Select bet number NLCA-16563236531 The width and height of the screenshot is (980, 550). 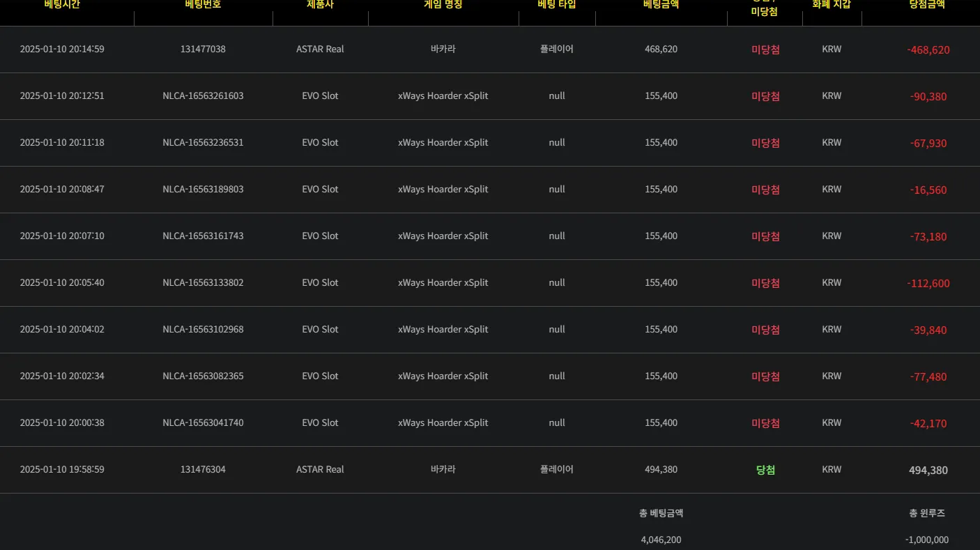tap(203, 143)
